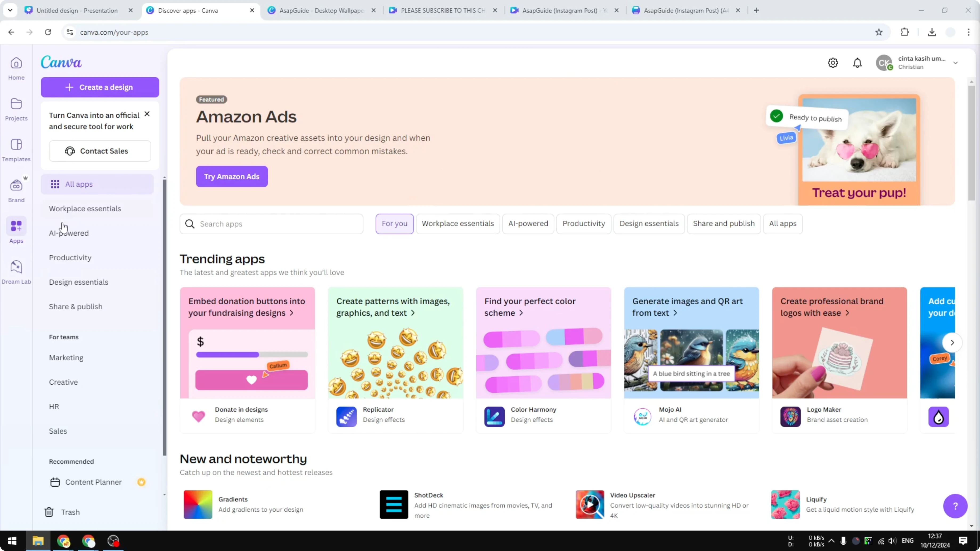The width and height of the screenshot is (980, 551).
Task: Select the AI-powered filter chip
Action: pos(528,224)
